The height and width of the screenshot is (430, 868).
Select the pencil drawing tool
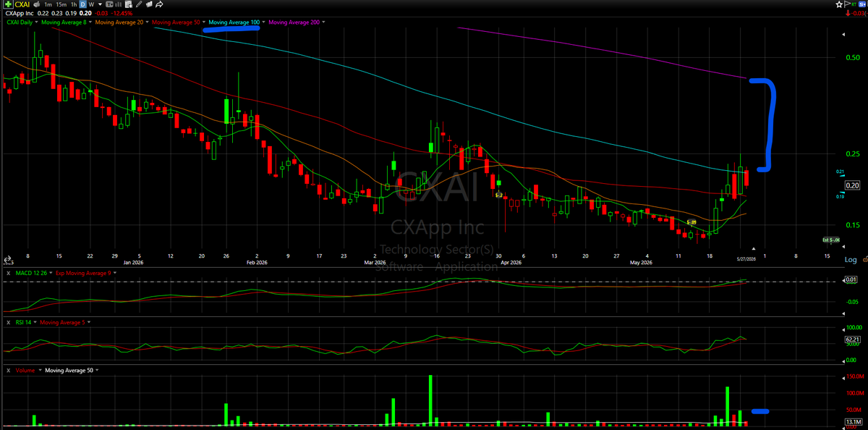coord(139,4)
